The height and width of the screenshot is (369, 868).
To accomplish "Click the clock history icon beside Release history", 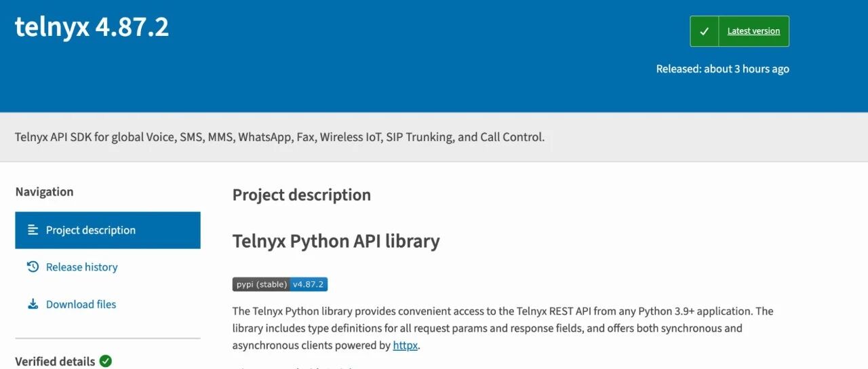I will (33, 267).
